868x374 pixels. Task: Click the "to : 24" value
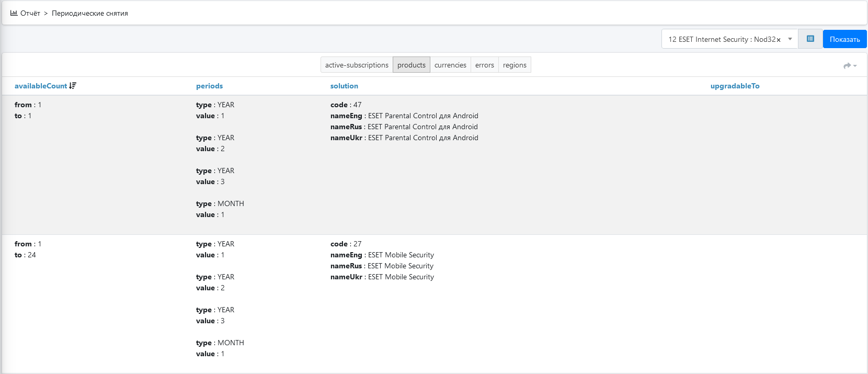(25, 255)
